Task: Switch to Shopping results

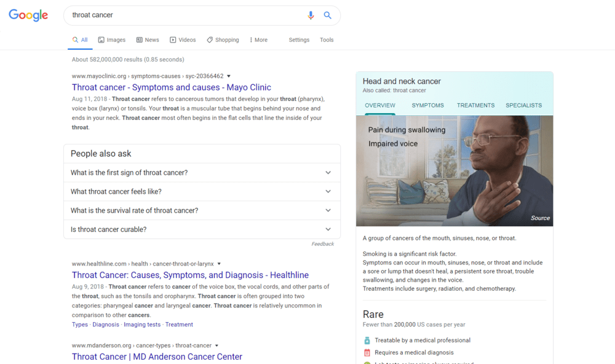Action: pyautogui.click(x=223, y=40)
